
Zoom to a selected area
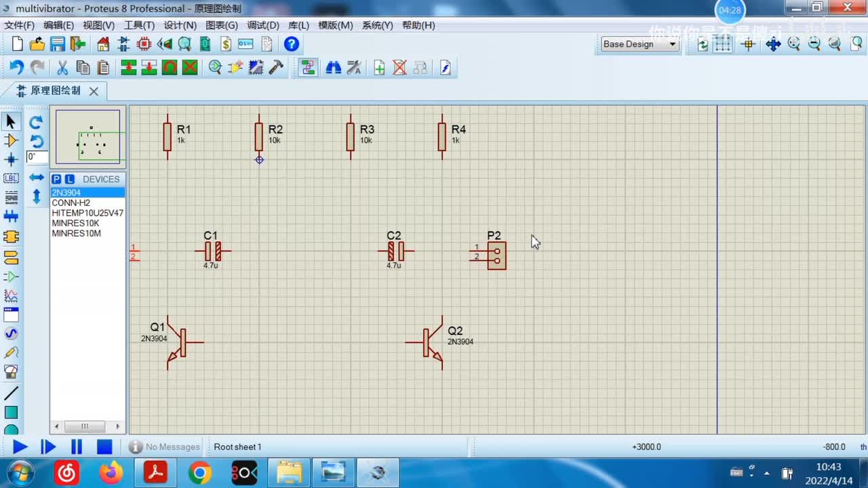[x=856, y=44]
